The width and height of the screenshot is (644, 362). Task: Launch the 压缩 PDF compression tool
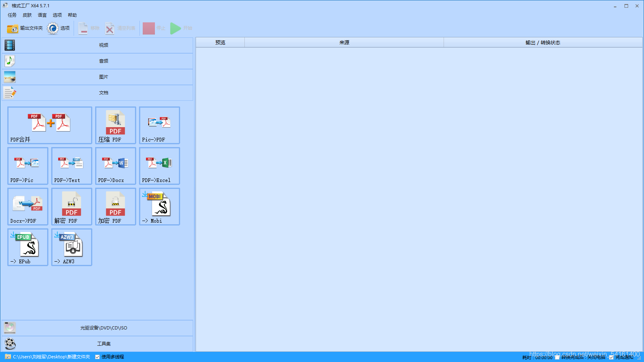[x=115, y=125]
